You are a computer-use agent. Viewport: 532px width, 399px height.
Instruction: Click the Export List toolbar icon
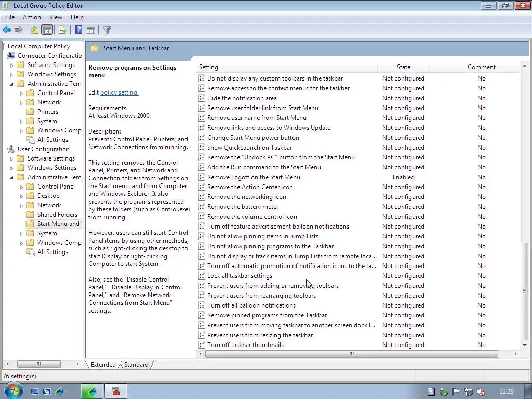[x=62, y=30]
